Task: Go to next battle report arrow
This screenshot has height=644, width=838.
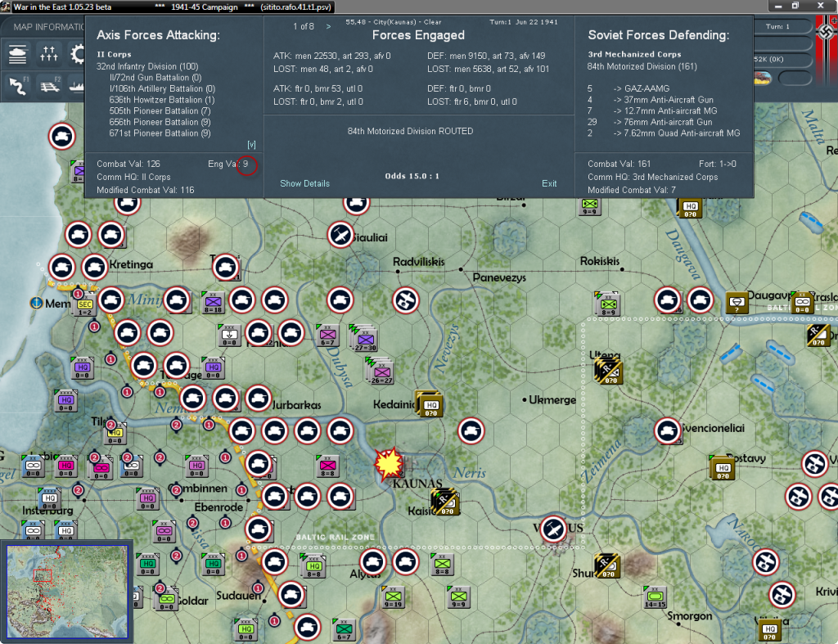Action: [328, 26]
